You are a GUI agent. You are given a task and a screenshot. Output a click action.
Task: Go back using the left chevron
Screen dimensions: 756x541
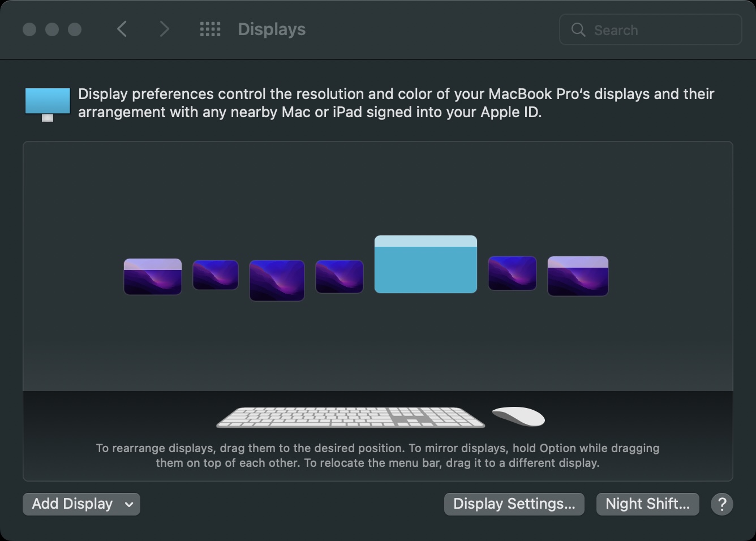[122, 29]
